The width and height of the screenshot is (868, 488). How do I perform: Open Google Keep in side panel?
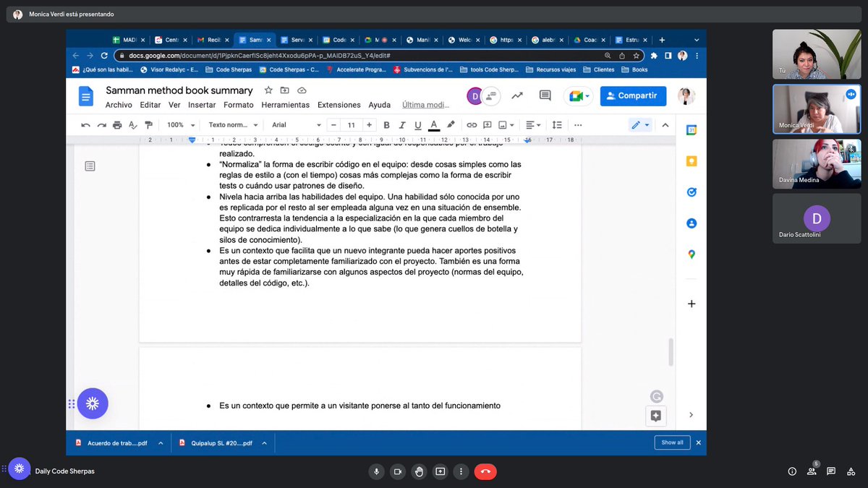pos(692,161)
